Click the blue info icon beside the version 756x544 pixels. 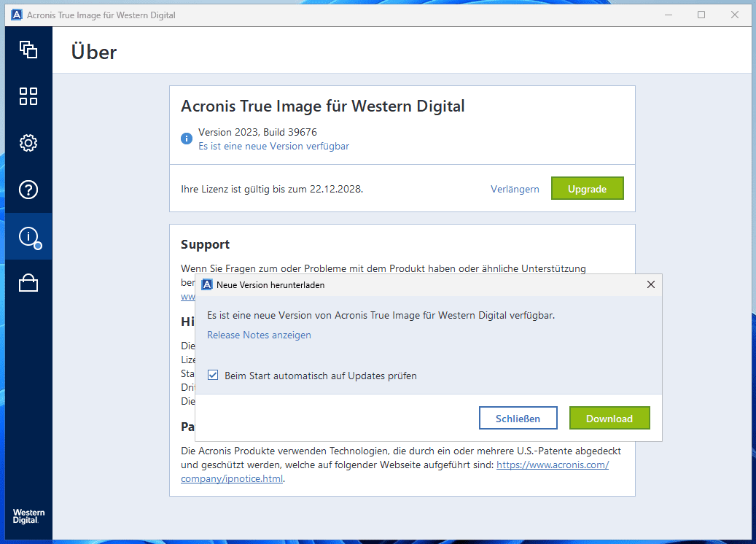click(x=187, y=138)
